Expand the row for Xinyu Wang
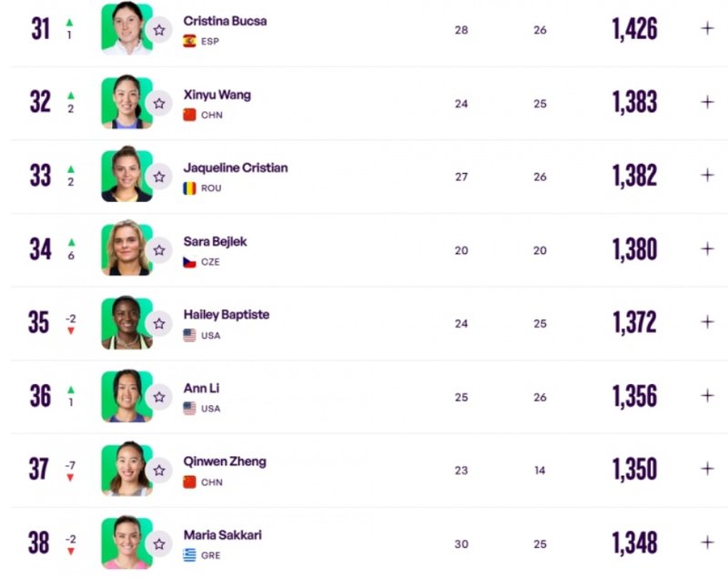Screen dimensions: 728x578 (707, 102)
